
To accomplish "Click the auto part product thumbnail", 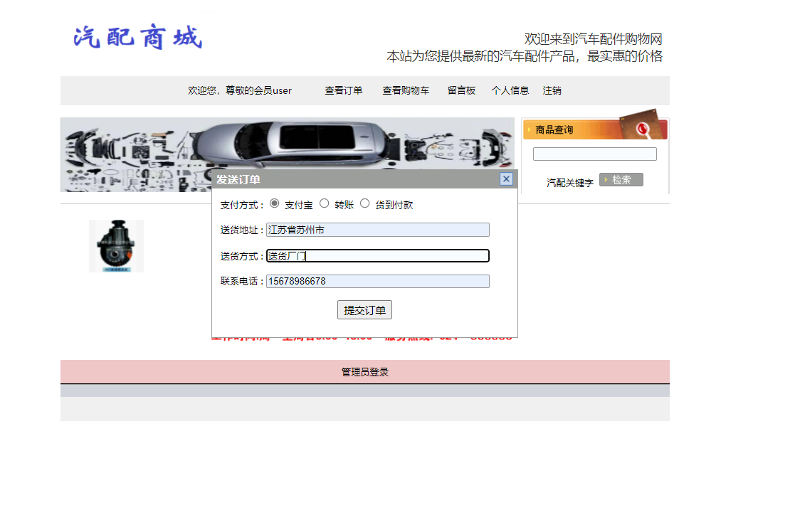I will coord(115,245).
